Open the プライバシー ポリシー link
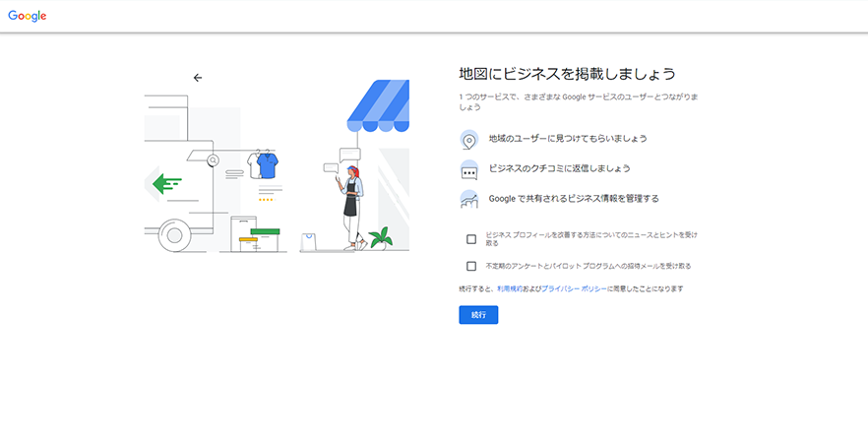The image size is (868, 443). (573, 289)
